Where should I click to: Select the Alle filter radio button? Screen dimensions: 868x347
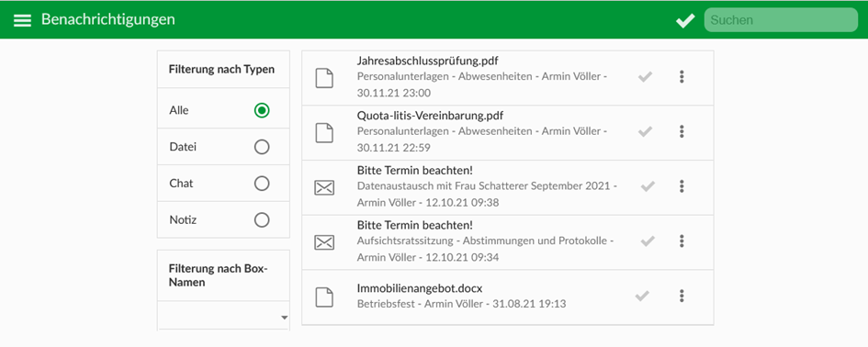click(262, 110)
